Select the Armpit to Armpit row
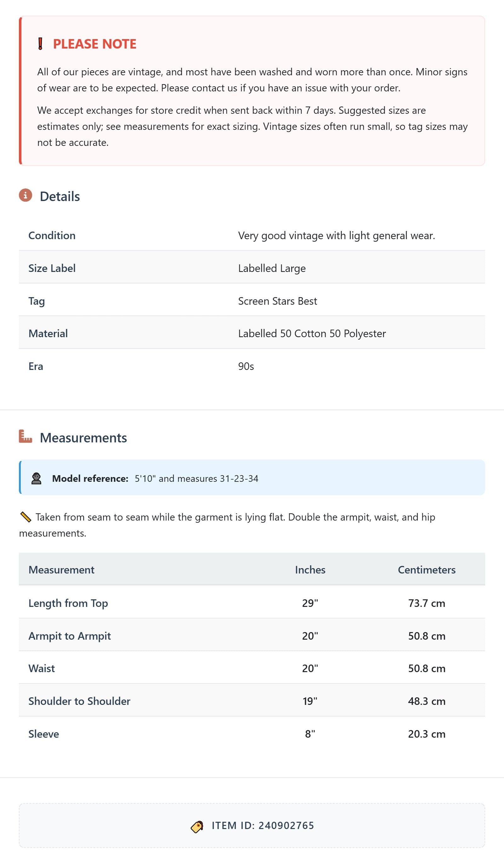 [x=252, y=636]
